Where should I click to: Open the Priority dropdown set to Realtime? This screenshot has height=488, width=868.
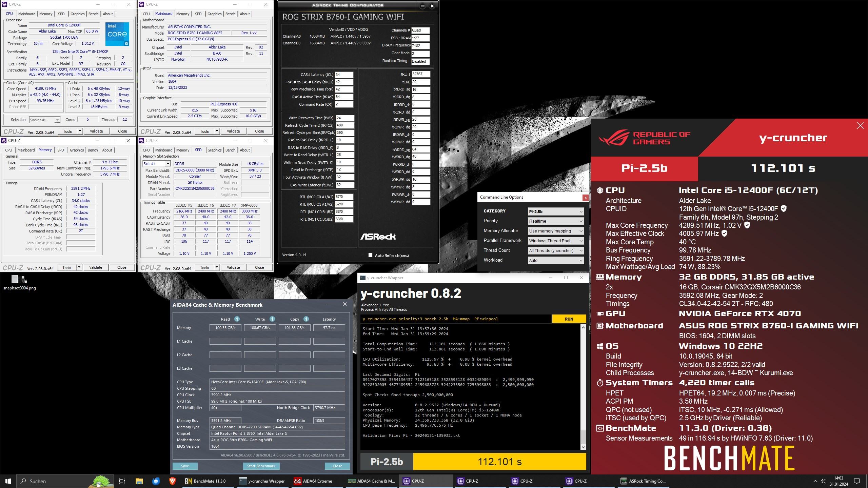pos(556,221)
